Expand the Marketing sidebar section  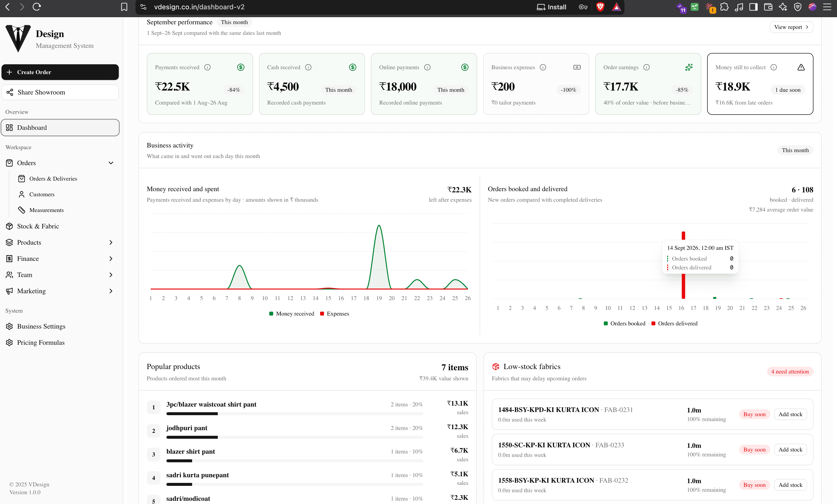(111, 291)
